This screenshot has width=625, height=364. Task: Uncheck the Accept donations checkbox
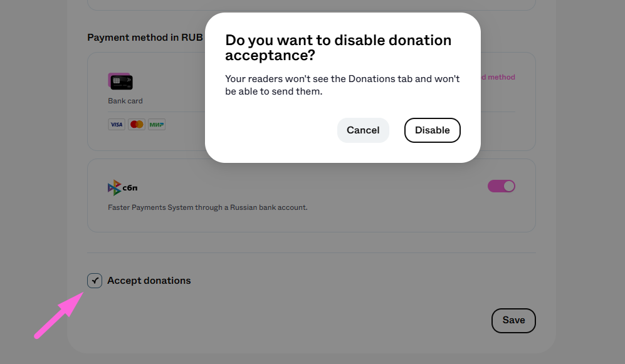coord(95,281)
